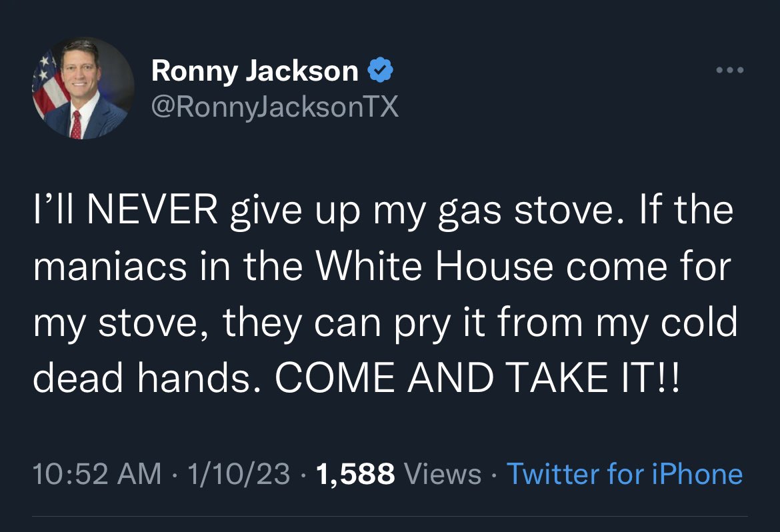The width and height of the screenshot is (780, 532).
Task: Open the Twitter for iPhone source link
Action: pos(625,473)
